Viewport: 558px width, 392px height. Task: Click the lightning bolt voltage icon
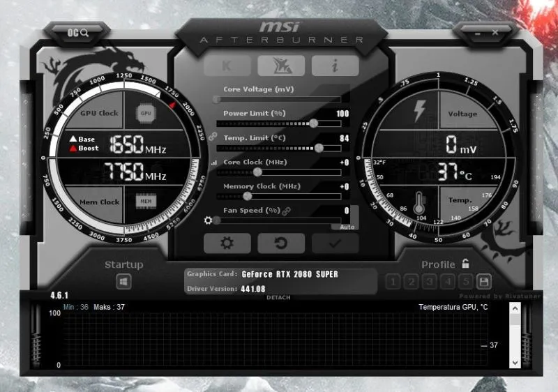click(420, 111)
